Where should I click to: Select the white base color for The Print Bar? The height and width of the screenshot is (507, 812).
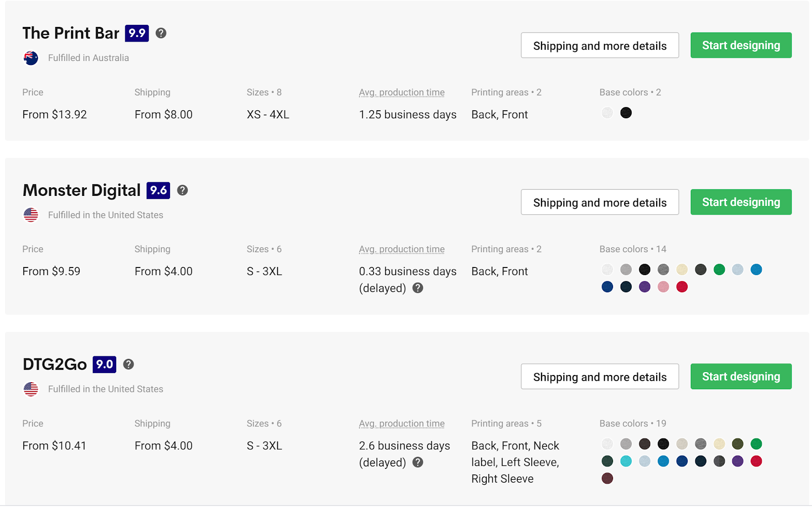pyautogui.click(x=607, y=113)
